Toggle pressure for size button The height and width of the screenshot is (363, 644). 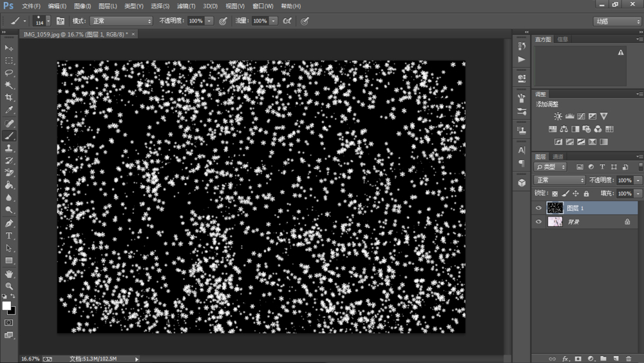point(305,21)
